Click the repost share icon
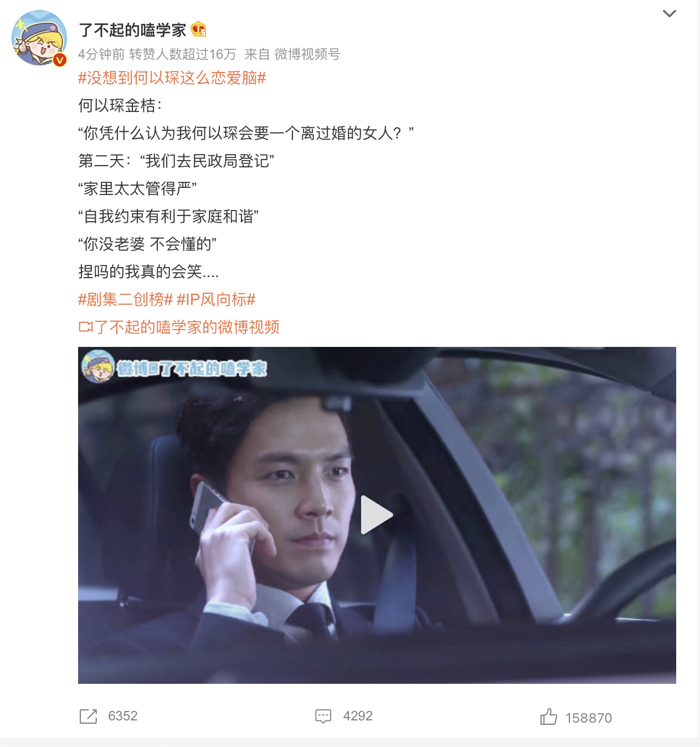This screenshot has height=747, width=700. click(x=88, y=716)
